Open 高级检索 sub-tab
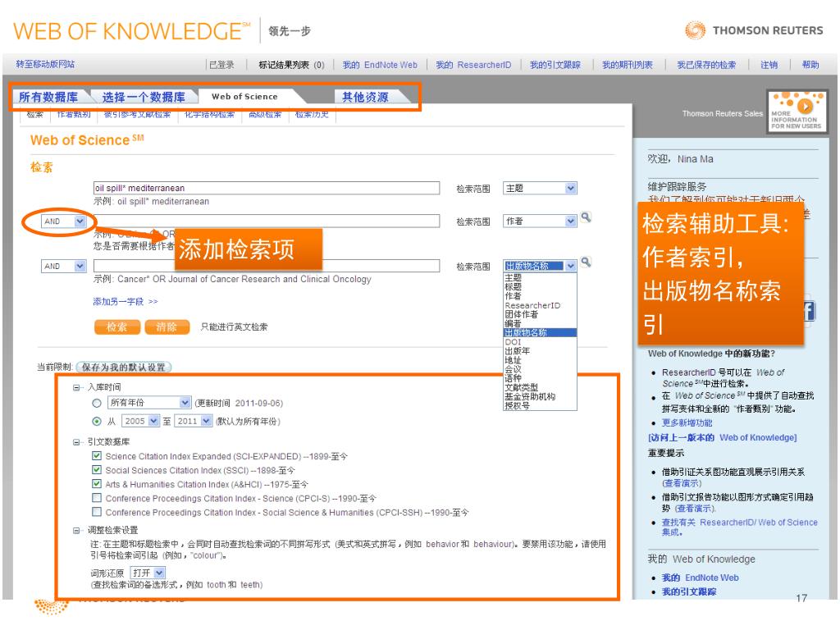 265,114
